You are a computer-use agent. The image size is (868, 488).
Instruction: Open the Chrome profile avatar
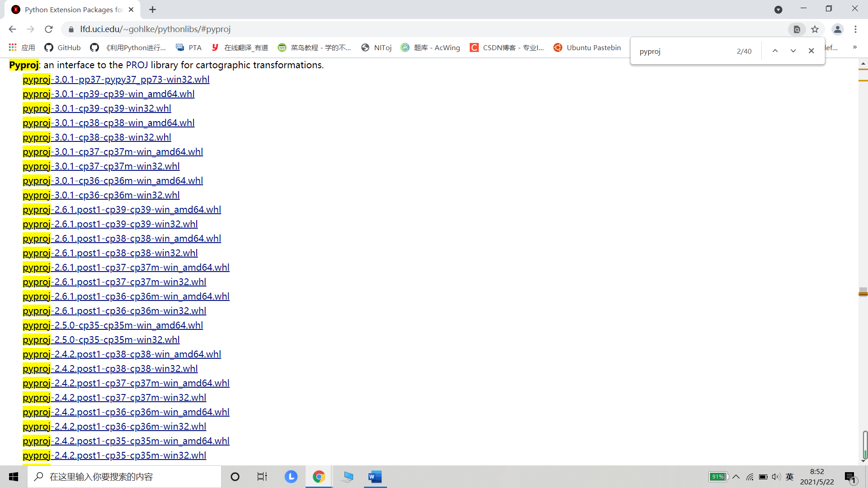837,29
